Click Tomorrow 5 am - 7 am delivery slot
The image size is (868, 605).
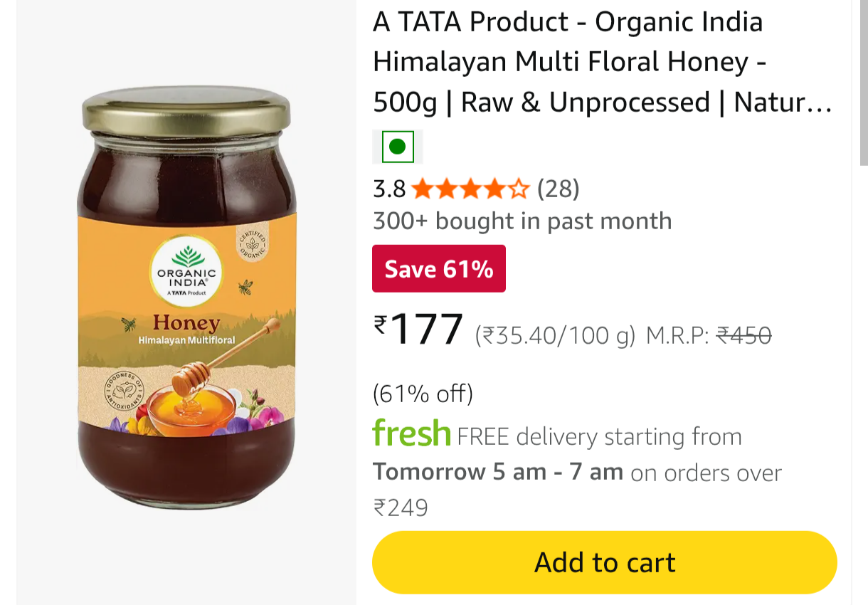coord(498,472)
